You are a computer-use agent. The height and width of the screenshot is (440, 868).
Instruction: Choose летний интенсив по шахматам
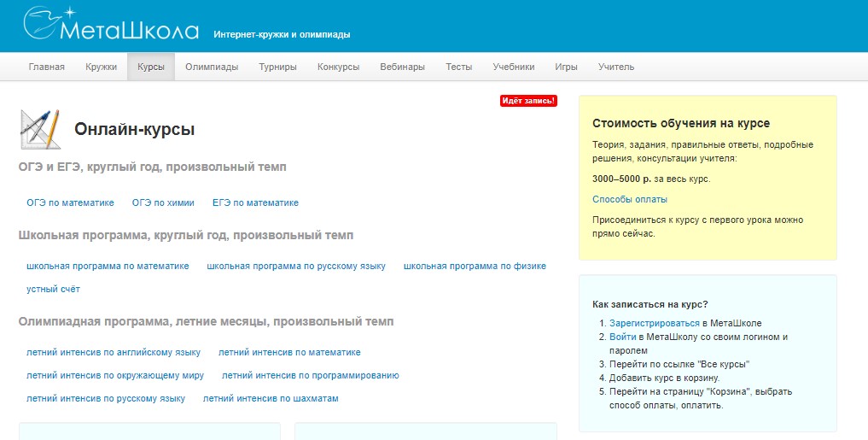click(271, 399)
